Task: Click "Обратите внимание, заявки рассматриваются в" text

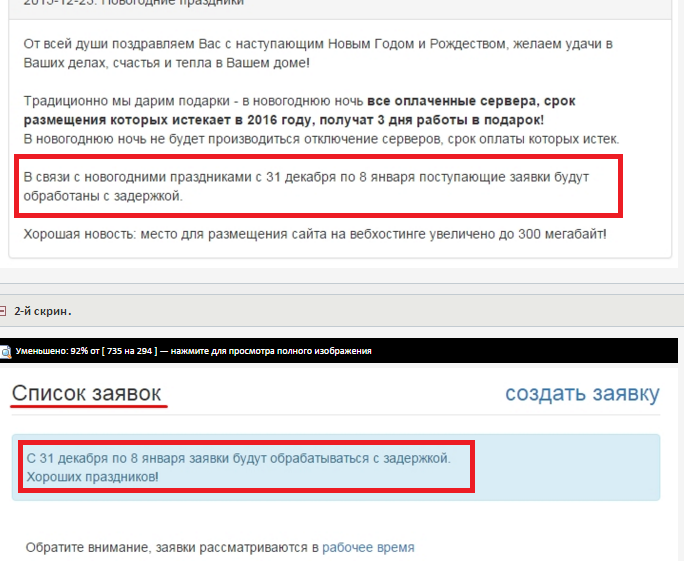Action: coord(172,547)
